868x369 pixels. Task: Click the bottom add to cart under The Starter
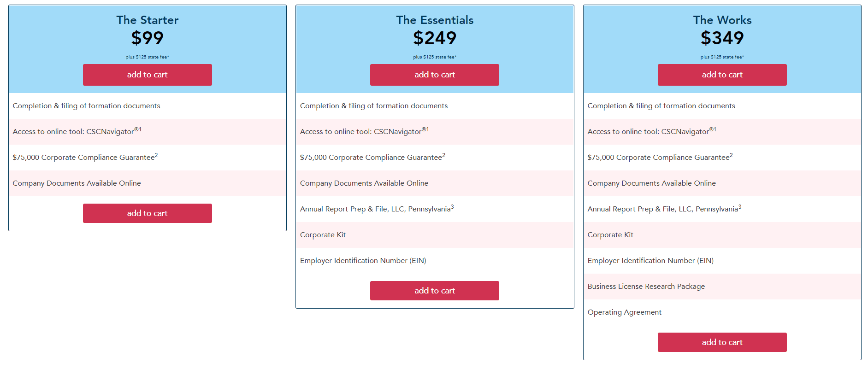[x=147, y=213]
